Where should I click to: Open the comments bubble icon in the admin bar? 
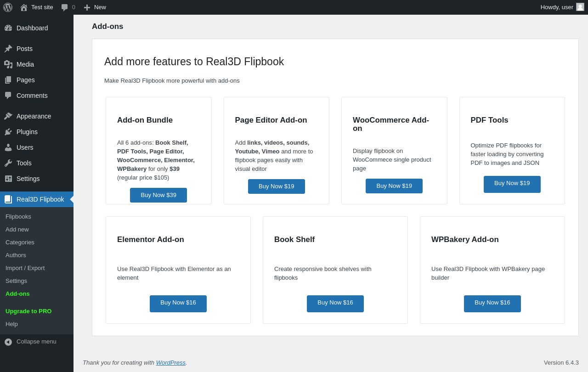65,7
